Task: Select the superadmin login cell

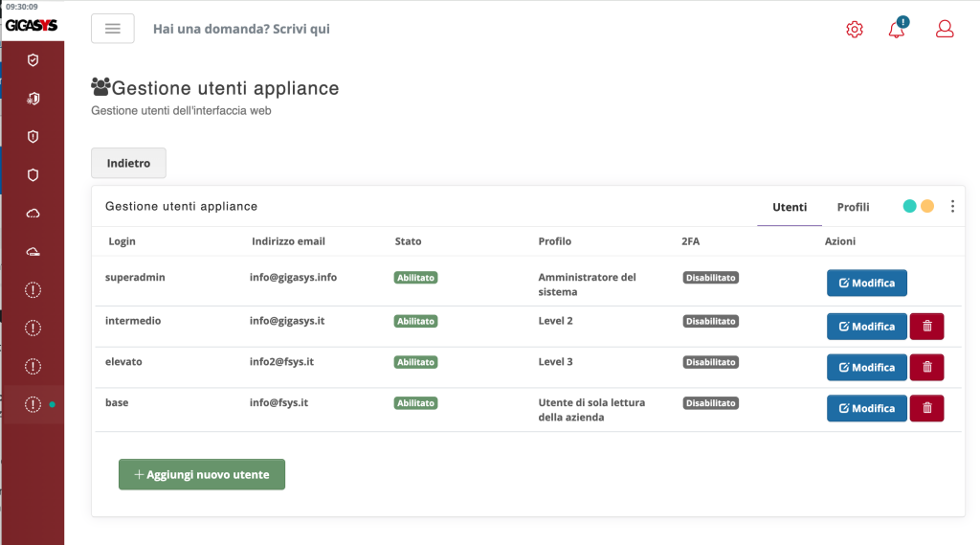Action: pyautogui.click(x=135, y=277)
